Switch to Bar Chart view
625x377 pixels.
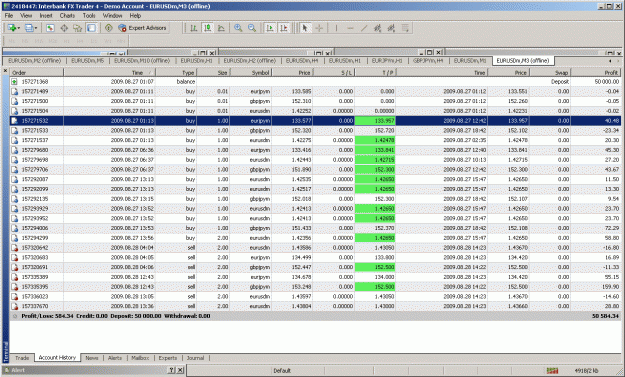(x=193, y=28)
